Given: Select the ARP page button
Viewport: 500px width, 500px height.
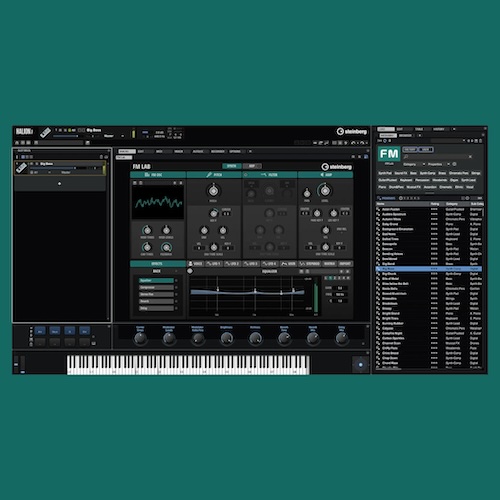Looking at the screenshot, I should 252,166.
